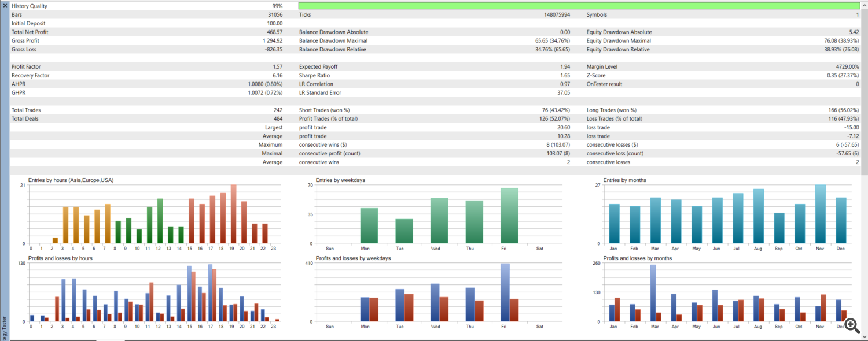Click the Total Trades value 242
868x341 pixels.
pos(278,110)
